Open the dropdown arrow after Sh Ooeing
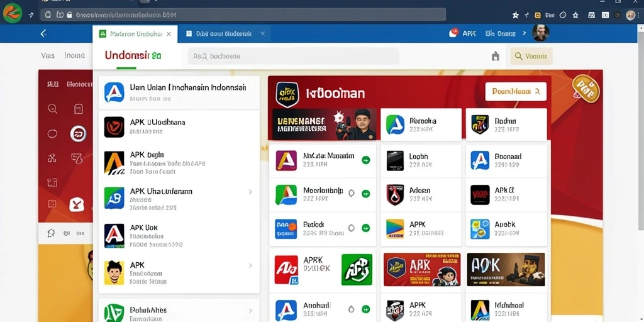Image resolution: width=644 pixels, height=322 pixels. point(524,34)
